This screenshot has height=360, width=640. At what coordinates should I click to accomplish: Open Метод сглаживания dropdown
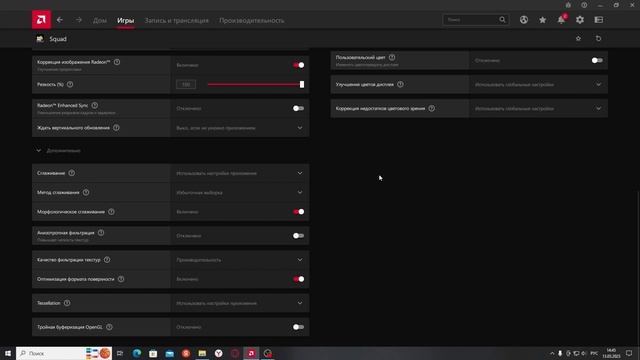point(239,192)
